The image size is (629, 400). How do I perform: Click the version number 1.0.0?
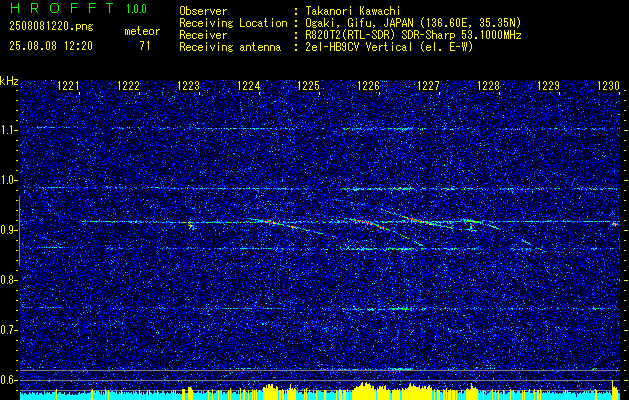click(136, 9)
